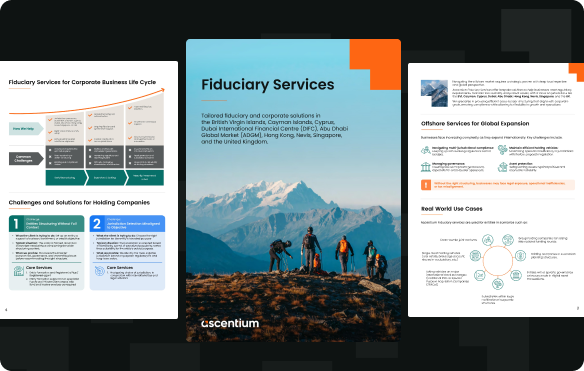Click the ascentium logo on the cover

click(x=230, y=323)
